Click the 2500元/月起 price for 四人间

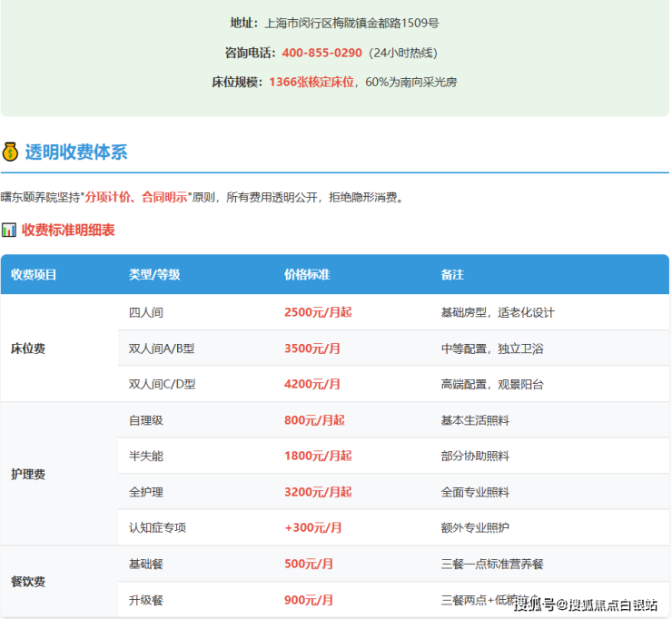318,312
